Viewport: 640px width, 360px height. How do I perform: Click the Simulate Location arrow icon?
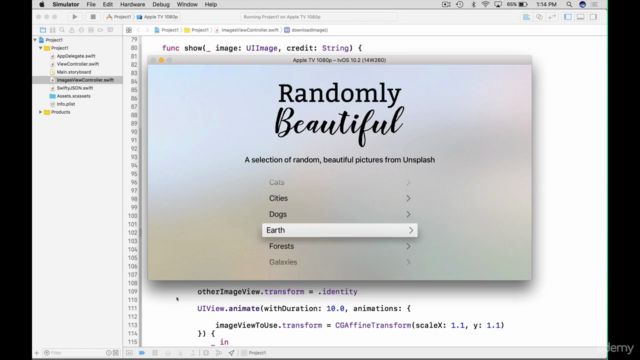click(x=231, y=353)
